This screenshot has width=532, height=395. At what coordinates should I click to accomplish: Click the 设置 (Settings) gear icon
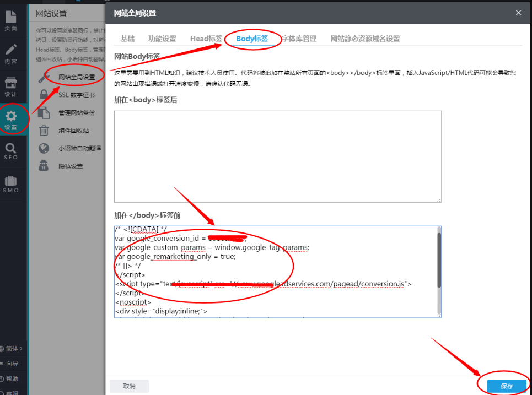coord(12,116)
